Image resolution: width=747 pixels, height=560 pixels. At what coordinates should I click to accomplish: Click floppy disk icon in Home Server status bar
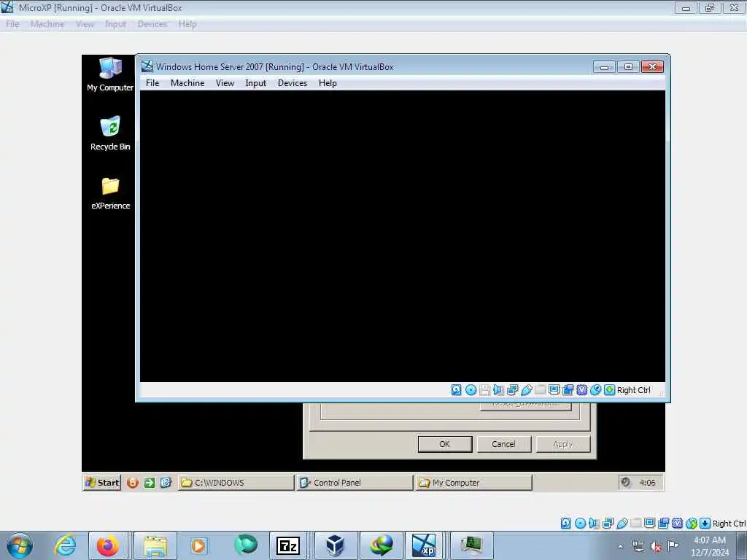click(x=485, y=390)
